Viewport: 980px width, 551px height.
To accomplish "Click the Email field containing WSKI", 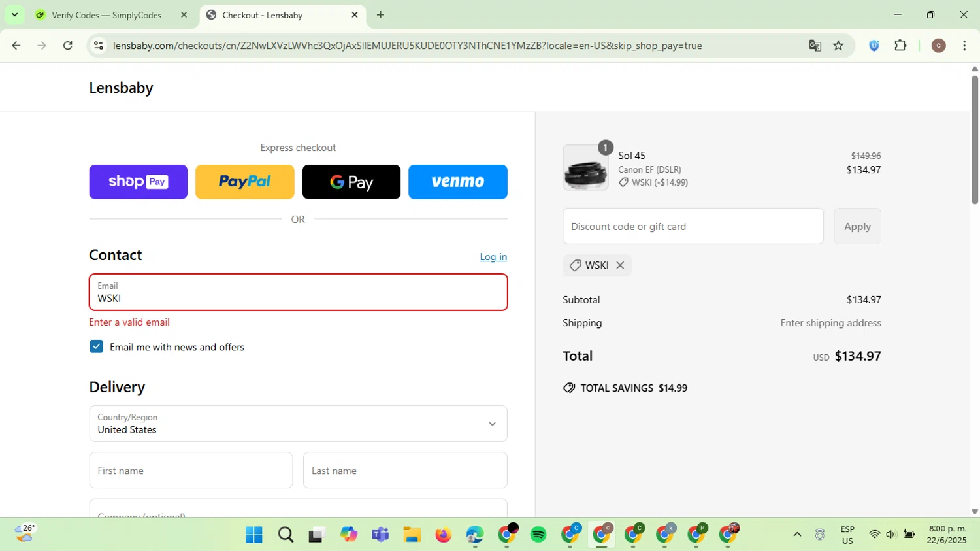I will pyautogui.click(x=298, y=292).
